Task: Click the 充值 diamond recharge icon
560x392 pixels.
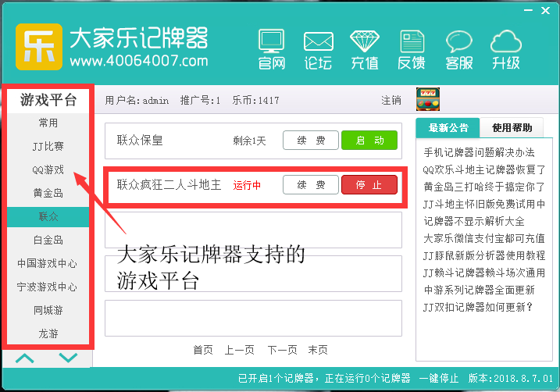Action: (x=364, y=49)
